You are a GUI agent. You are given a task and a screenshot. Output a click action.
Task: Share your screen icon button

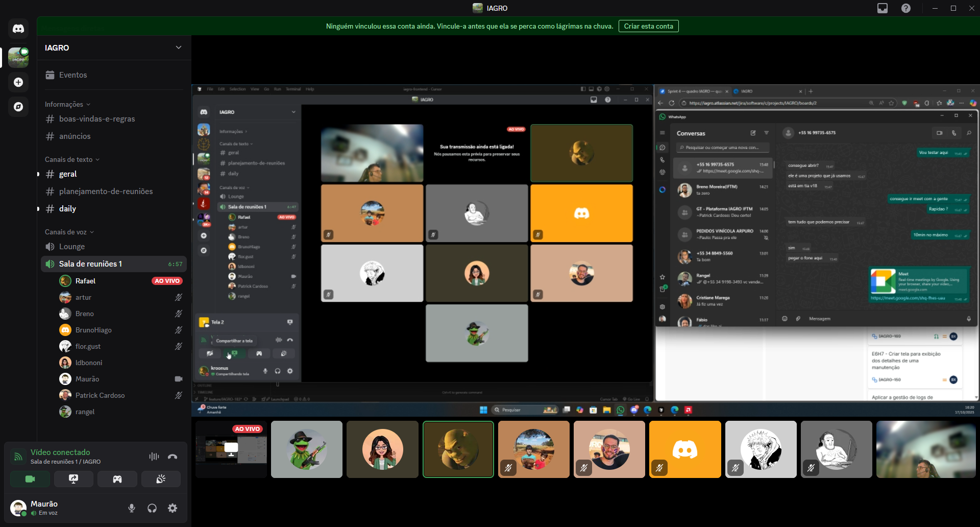(73, 479)
